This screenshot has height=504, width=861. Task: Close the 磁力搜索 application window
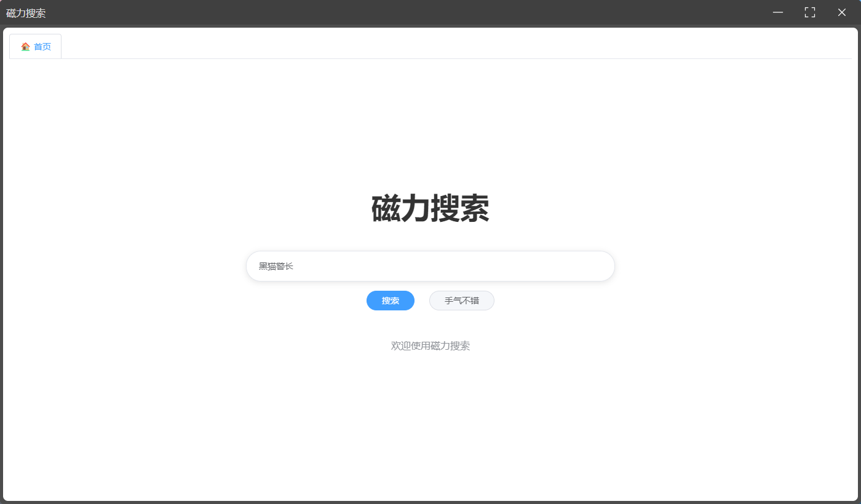pyautogui.click(x=842, y=12)
